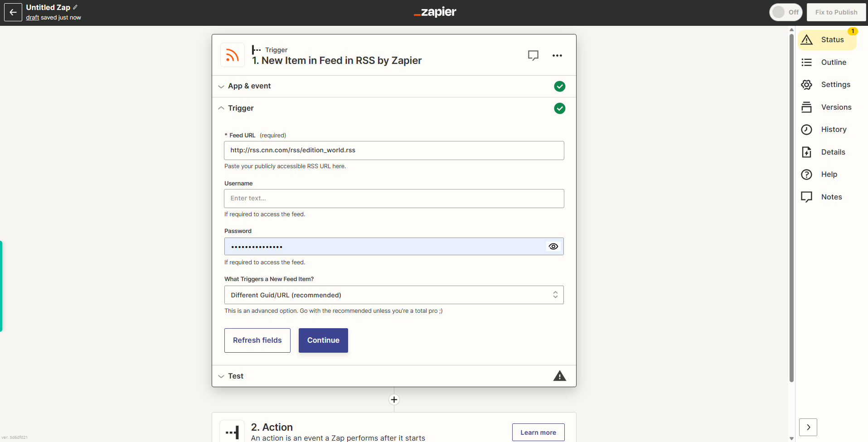868x442 pixels.
Task: Click the Zapier logo
Action: point(435,12)
